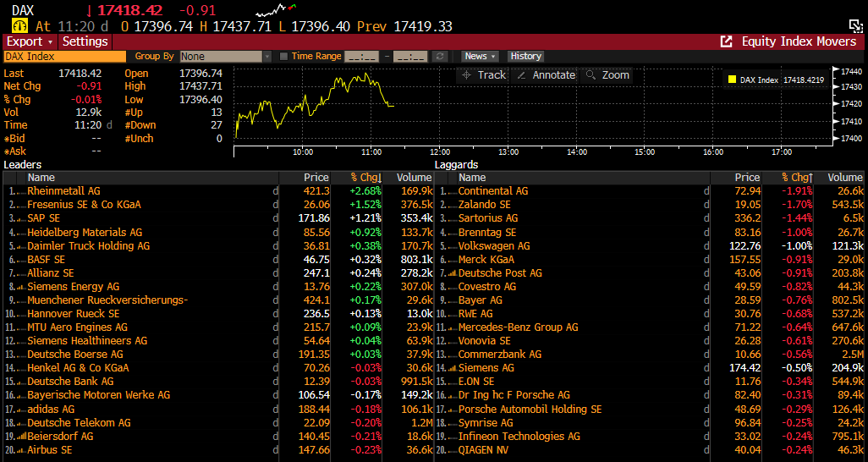Sort Laggards table by Volume header
This screenshot has height=462, width=868.
[x=845, y=178]
